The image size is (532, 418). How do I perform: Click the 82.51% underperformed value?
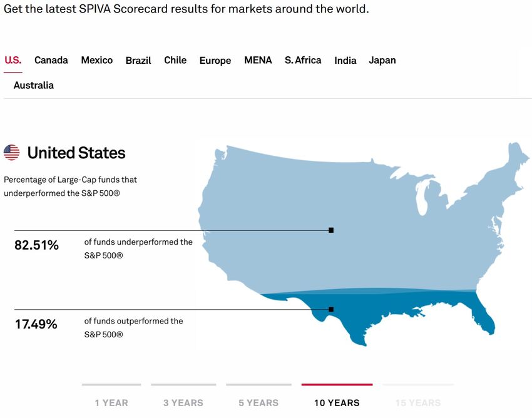click(37, 245)
